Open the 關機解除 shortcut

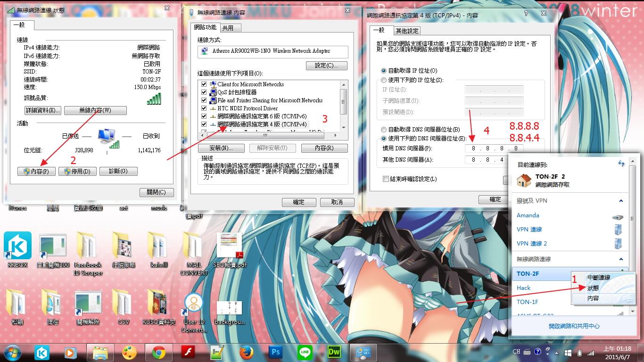click(x=88, y=307)
